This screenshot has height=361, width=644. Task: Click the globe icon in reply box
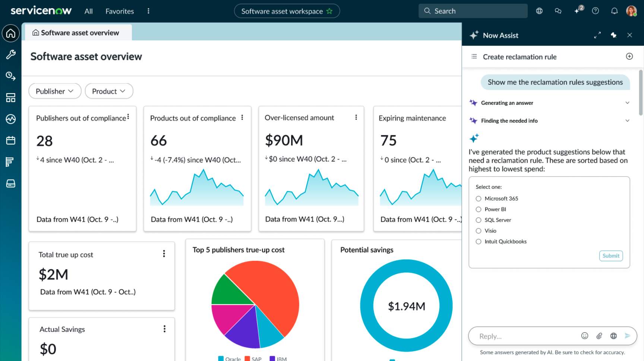click(x=613, y=336)
